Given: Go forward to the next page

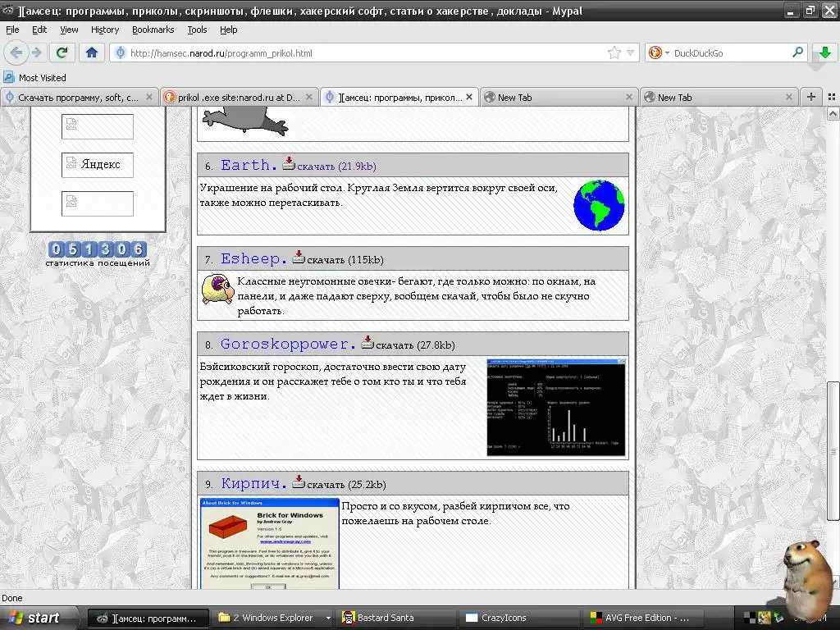Looking at the screenshot, I should tap(36, 52).
